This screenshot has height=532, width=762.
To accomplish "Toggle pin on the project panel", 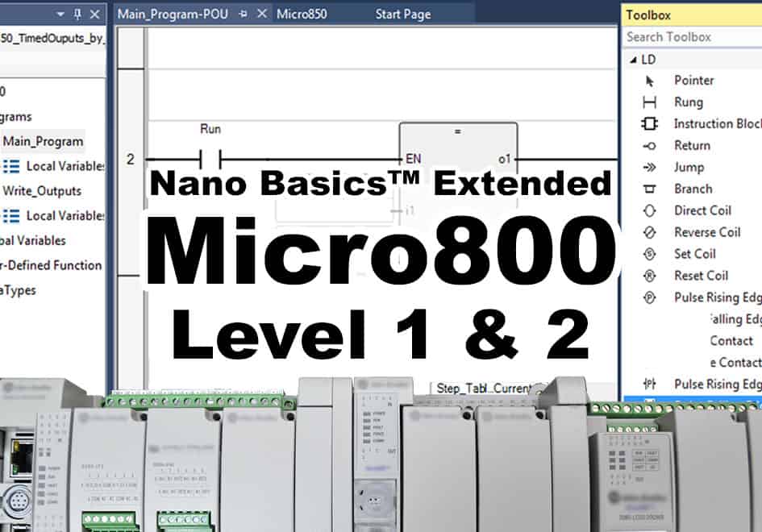I will point(77,15).
